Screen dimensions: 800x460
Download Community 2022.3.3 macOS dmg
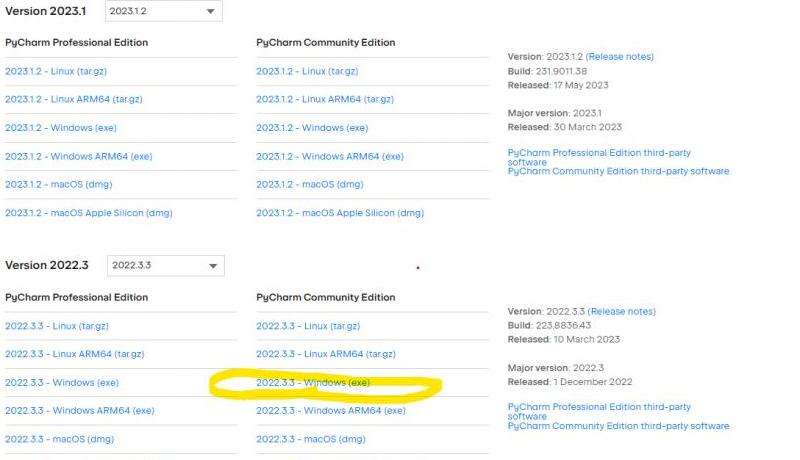tap(311, 439)
